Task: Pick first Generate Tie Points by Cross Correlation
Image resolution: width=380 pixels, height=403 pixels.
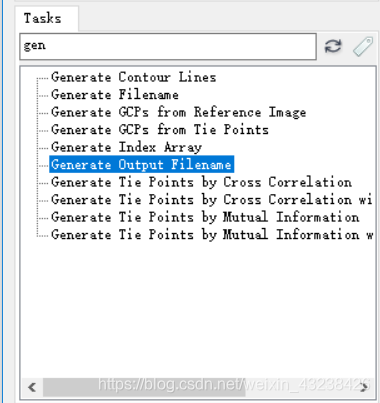Action: pos(201,182)
